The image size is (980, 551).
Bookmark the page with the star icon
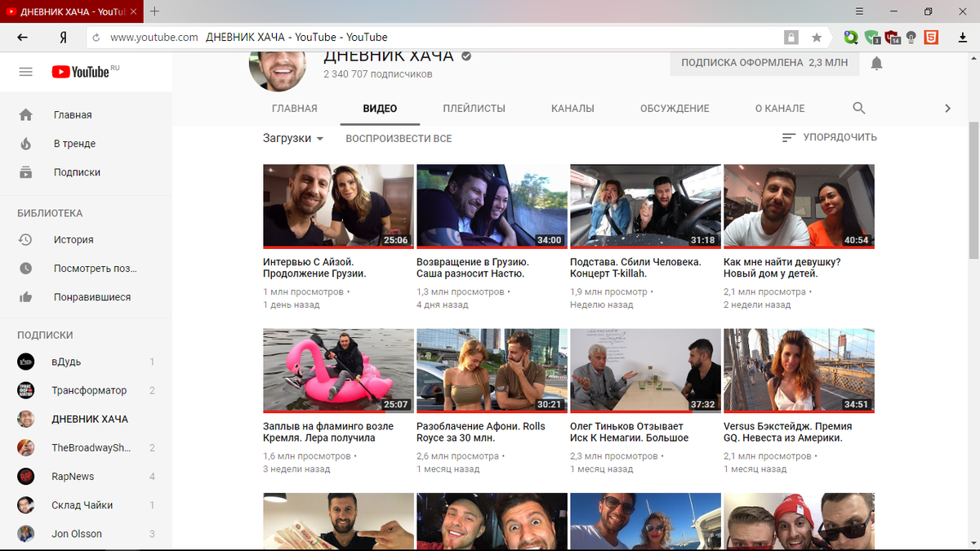[817, 38]
